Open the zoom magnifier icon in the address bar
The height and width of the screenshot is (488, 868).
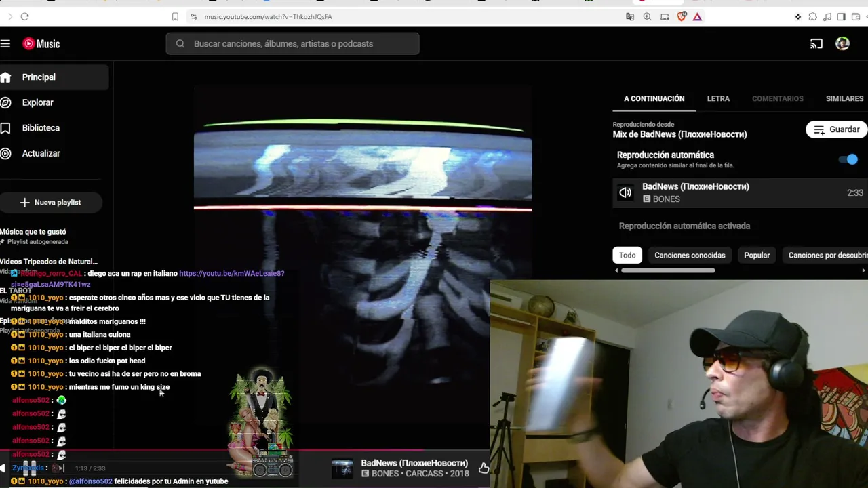pyautogui.click(x=647, y=16)
